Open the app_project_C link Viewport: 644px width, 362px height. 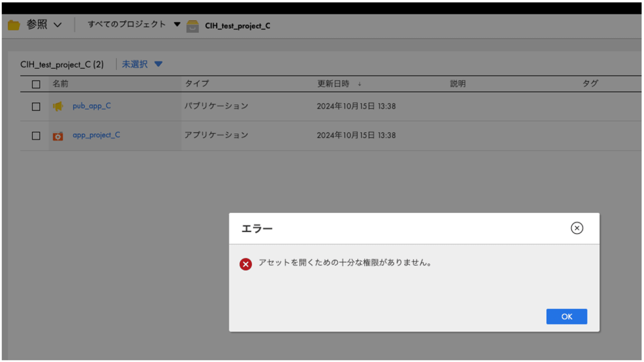96,135
